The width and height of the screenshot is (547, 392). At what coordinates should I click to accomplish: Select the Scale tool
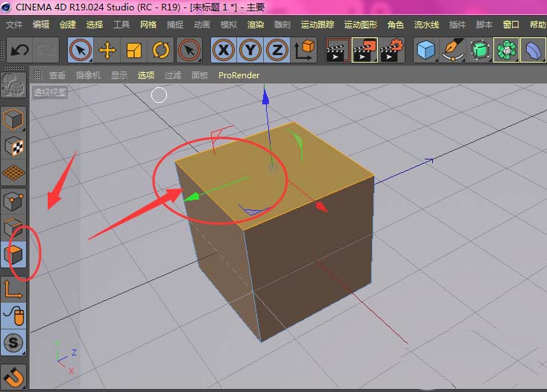point(134,50)
